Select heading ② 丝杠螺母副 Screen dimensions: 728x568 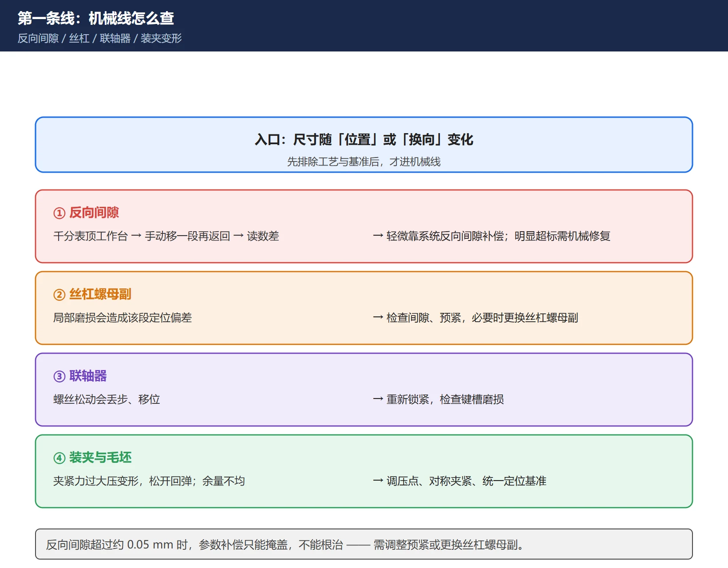point(92,294)
